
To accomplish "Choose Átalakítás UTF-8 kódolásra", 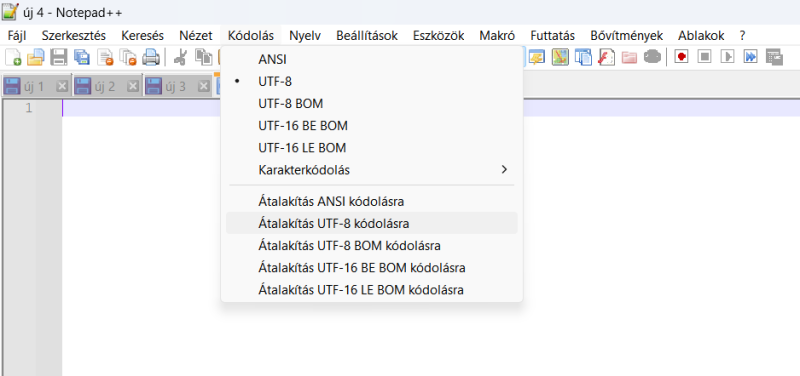I will [x=371, y=223].
